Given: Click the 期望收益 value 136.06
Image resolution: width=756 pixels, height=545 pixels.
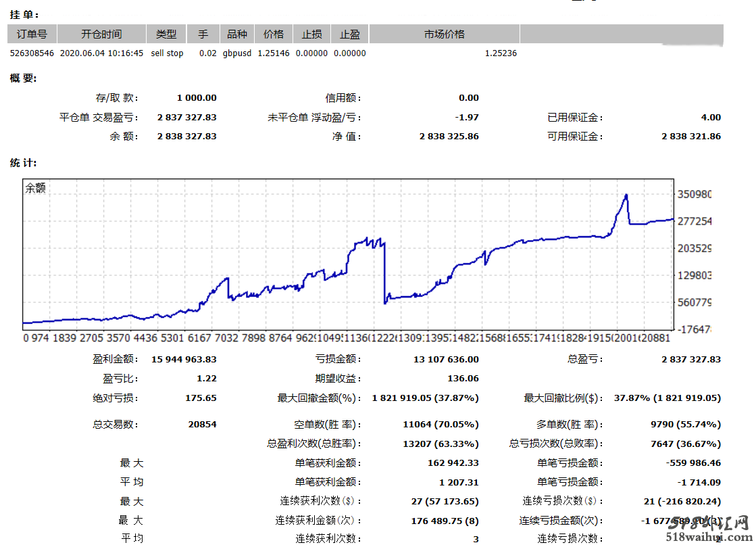Looking at the screenshot, I should tap(463, 379).
